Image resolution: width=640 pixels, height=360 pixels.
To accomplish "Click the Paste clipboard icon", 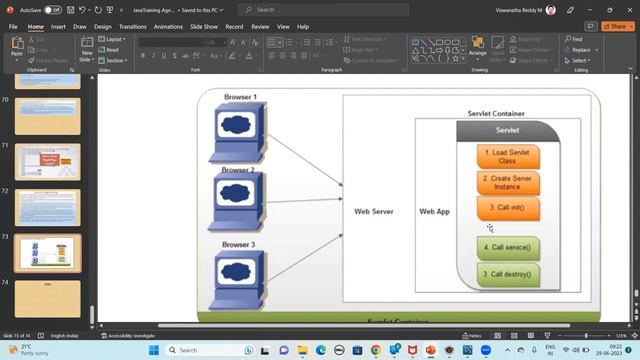I will click(17, 43).
